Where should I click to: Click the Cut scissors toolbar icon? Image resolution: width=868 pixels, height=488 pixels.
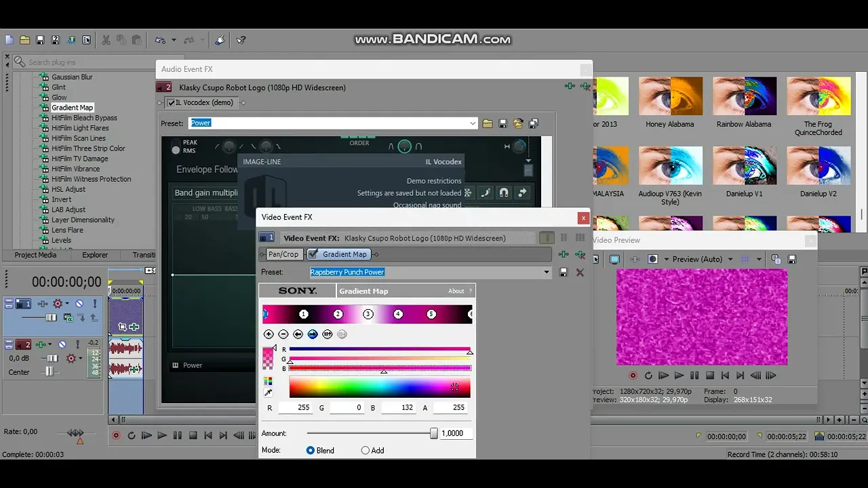[x=106, y=40]
